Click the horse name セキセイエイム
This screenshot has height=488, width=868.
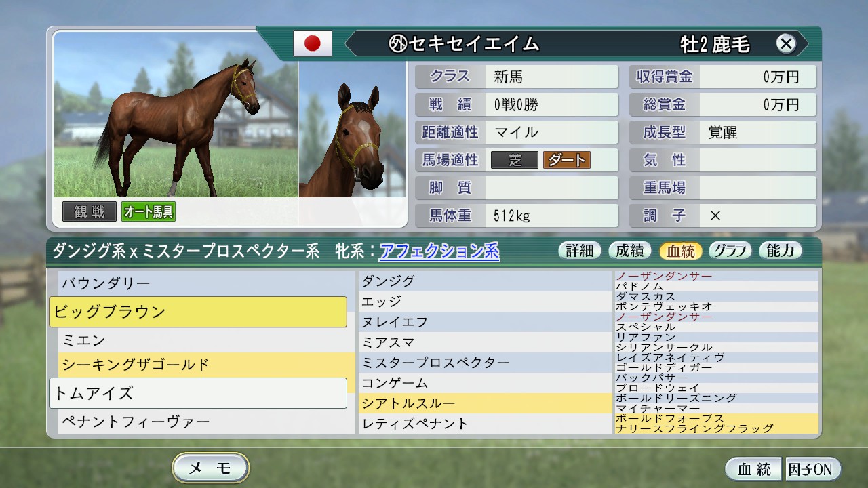(474, 44)
